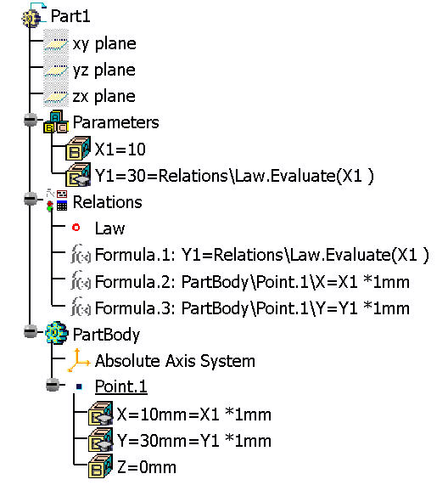This screenshot has width=448, height=485.
Task: Click the Parameters ABC blocks icon
Action: click(x=56, y=121)
